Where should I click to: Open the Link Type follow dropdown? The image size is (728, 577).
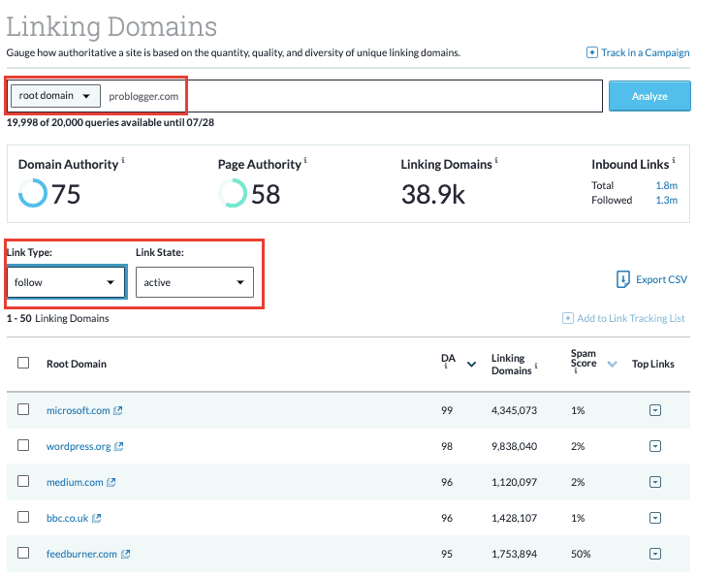click(x=66, y=282)
